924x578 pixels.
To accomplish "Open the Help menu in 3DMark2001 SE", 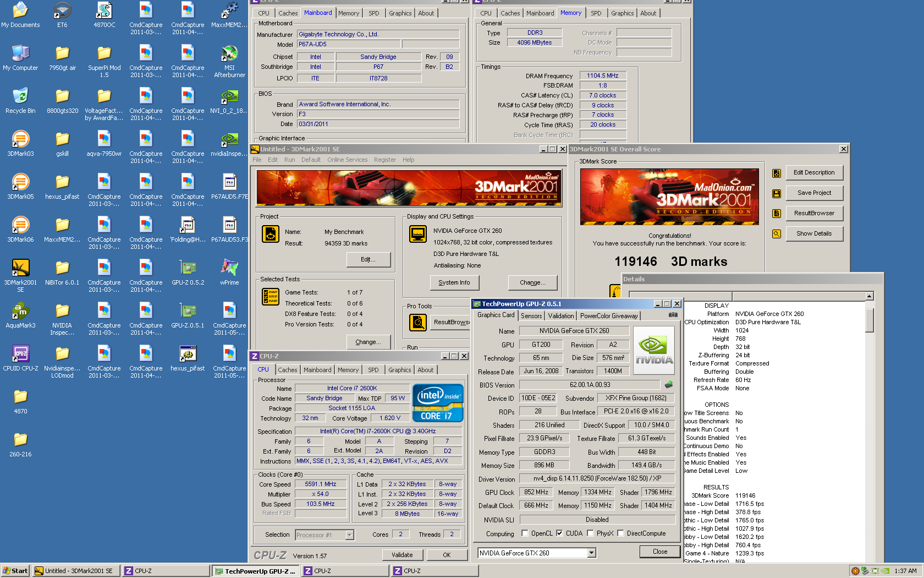I will pyautogui.click(x=408, y=160).
